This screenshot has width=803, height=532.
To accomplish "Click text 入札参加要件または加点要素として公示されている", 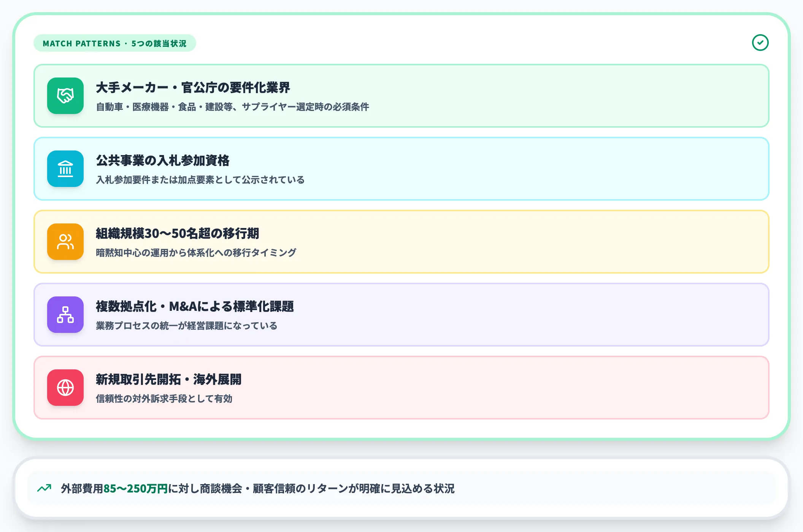I will [x=200, y=180].
